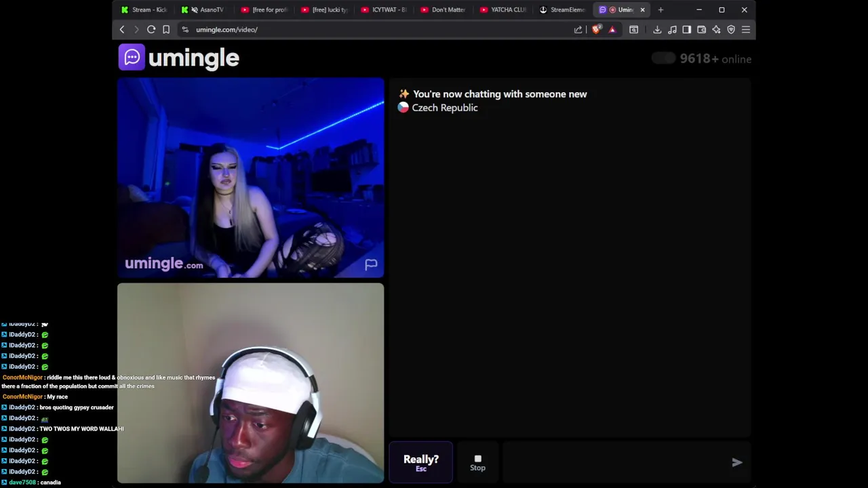The image size is (868, 488).
Task: Open Brave Rewards triangle icon
Action: click(612, 30)
